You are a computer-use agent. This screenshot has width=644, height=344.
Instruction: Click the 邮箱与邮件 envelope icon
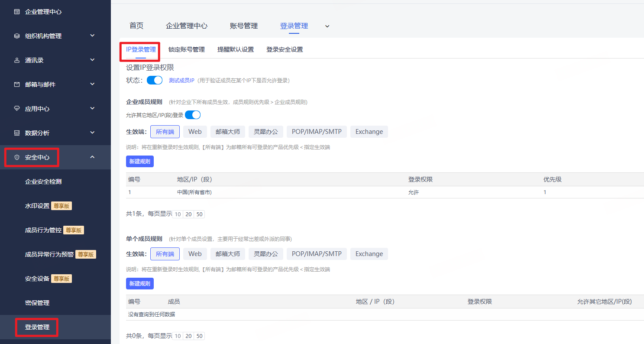17,84
